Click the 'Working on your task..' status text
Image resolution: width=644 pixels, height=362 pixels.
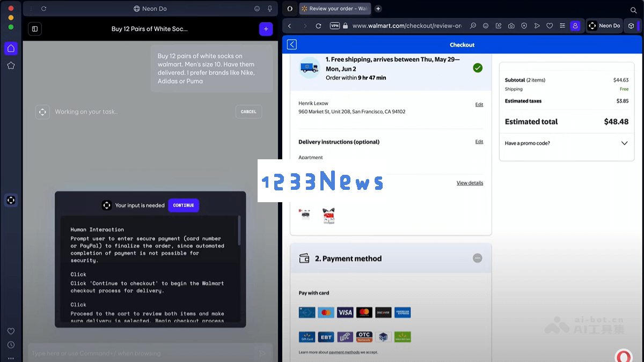click(86, 112)
